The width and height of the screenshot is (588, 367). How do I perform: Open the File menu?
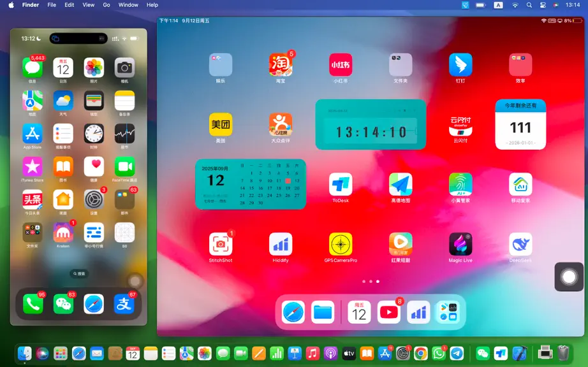tap(52, 5)
